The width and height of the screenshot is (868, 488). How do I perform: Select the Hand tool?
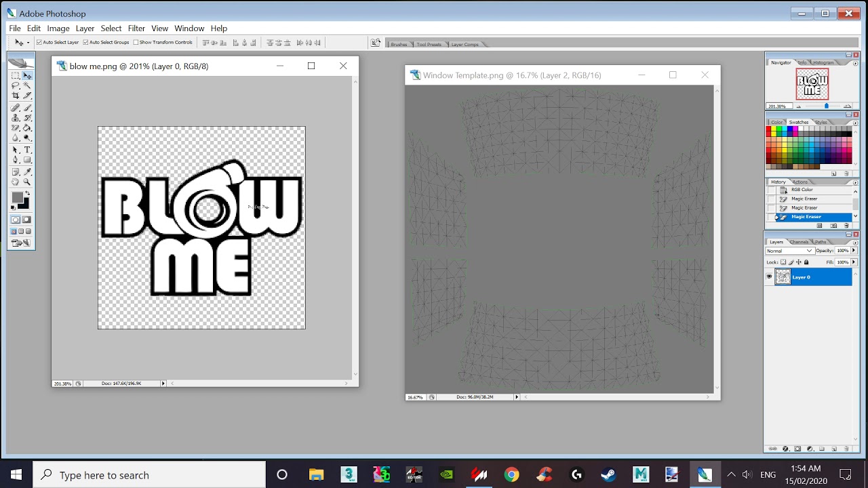(15, 182)
